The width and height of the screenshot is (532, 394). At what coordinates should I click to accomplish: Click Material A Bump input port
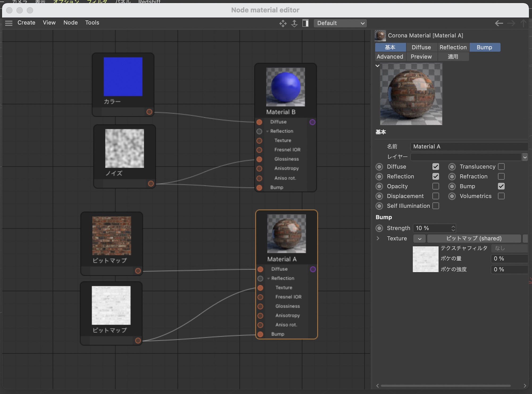click(x=260, y=334)
